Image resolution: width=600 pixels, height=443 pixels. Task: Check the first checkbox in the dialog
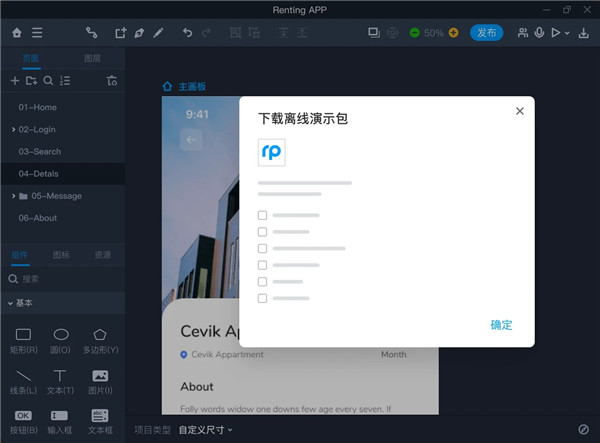pos(262,215)
